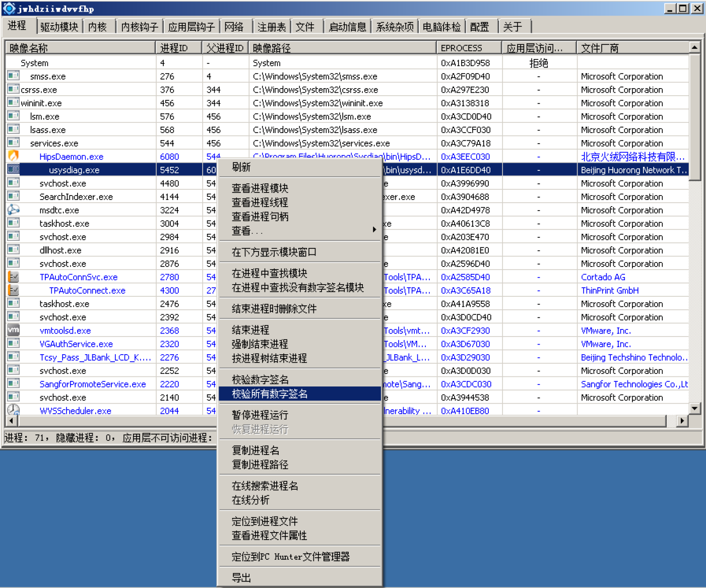Choose 定位到进程文件 menu entry
The image size is (706, 588).
tap(300, 521)
